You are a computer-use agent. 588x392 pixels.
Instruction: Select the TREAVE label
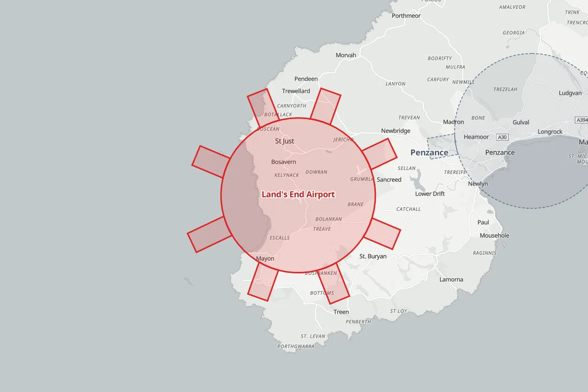[x=322, y=229]
